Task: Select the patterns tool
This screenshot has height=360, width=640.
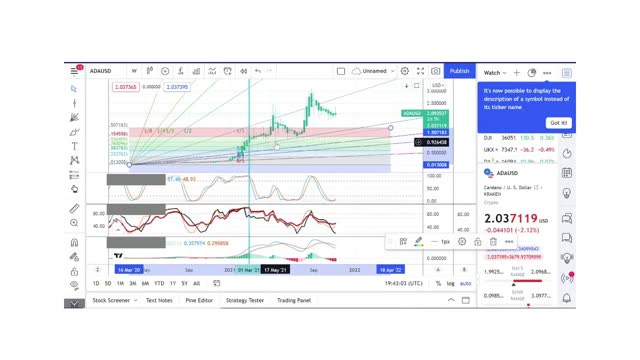Action: [74, 160]
